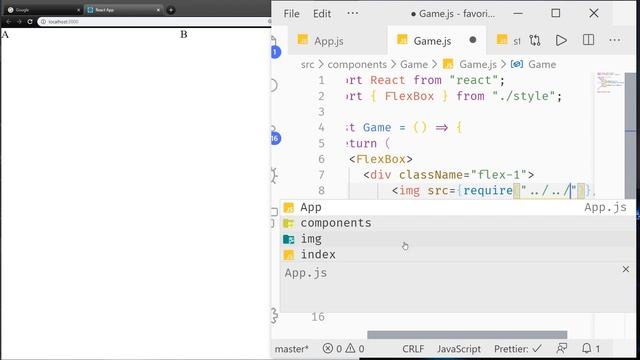The height and width of the screenshot is (360, 640).
Task: Click the feedback icon in status bar
Action: pyautogui.click(x=562, y=349)
